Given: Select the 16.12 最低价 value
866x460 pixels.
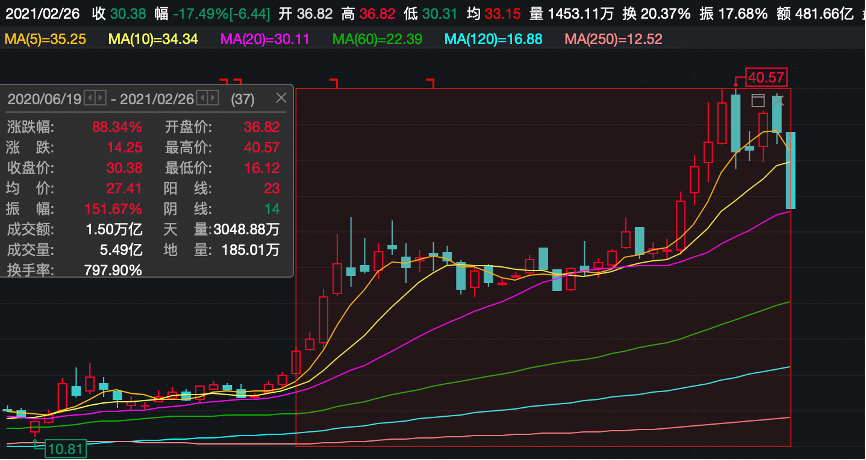Looking at the screenshot, I should [x=262, y=168].
